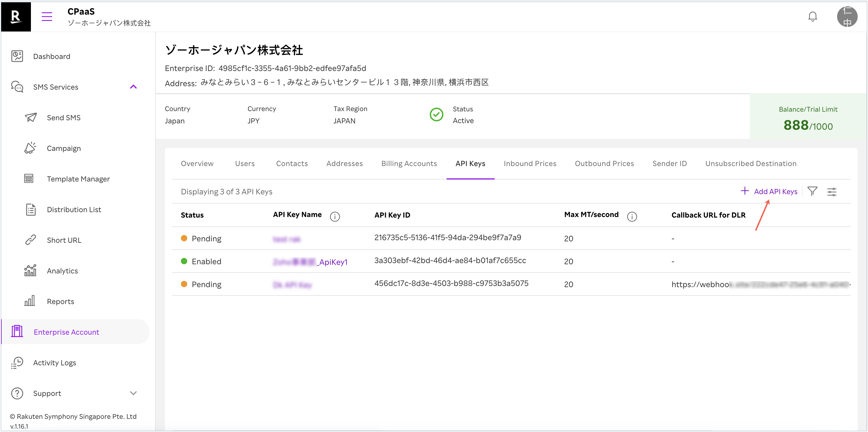
Task: Go to Short URL
Action: click(64, 240)
